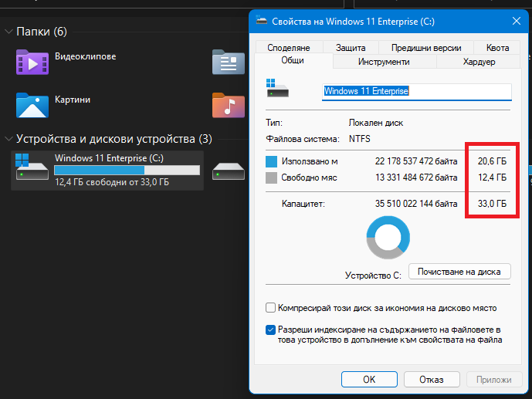The height and width of the screenshot is (399, 532).
Task: Click the Тип: label
Action: [274, 123]
